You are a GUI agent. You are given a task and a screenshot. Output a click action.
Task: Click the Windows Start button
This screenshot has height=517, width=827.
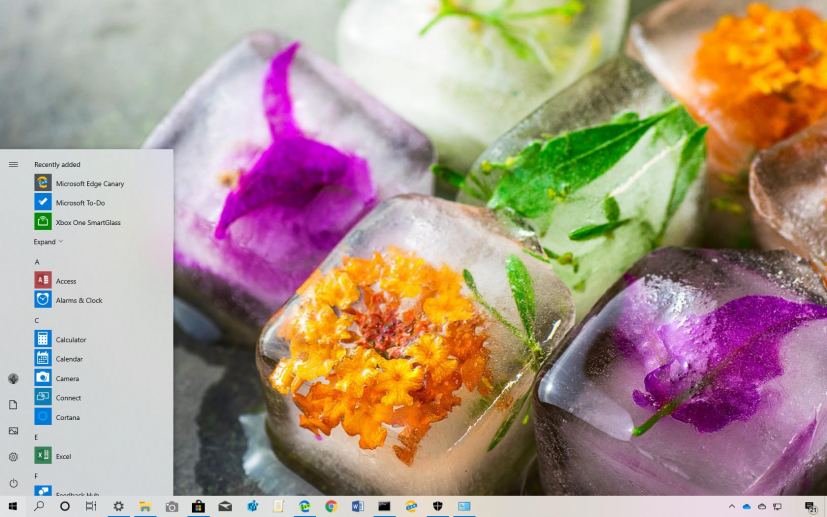[13, 506]
